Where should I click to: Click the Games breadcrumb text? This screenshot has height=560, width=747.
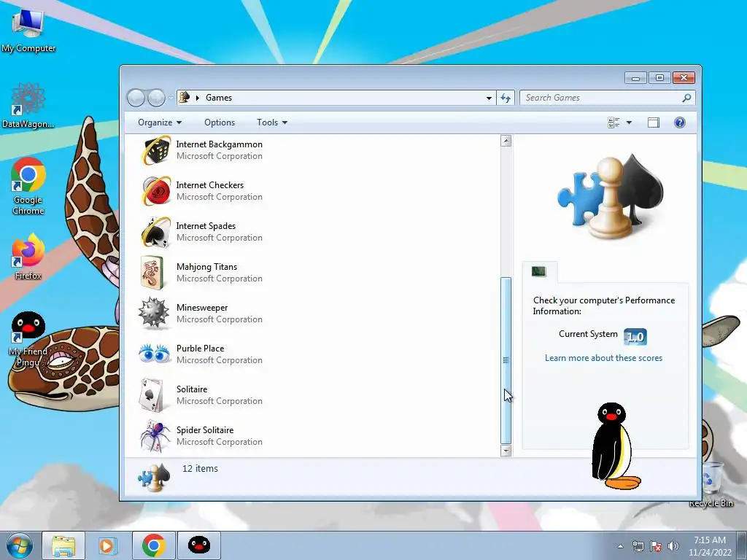pyautogui.click(x=219, y=98)
